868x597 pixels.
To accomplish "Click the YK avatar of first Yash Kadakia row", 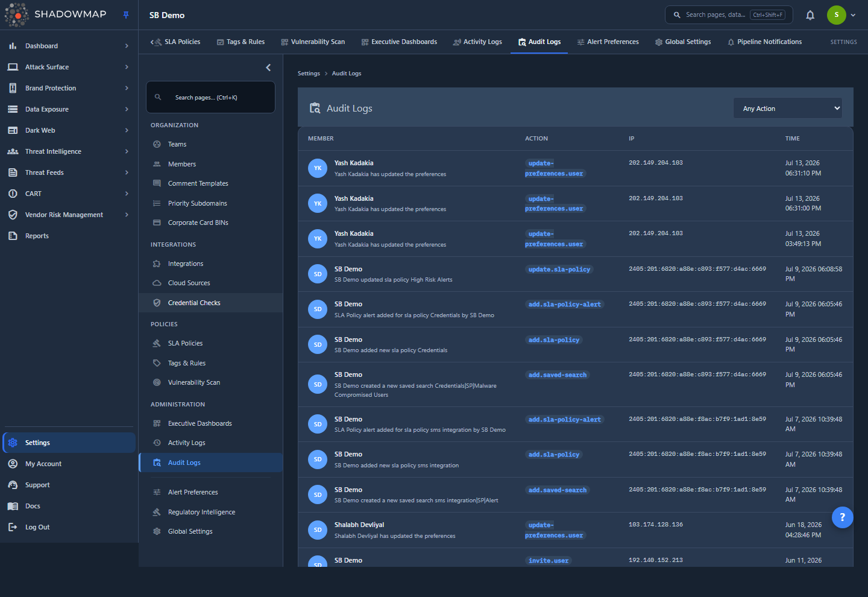I will tap(318, 168).
